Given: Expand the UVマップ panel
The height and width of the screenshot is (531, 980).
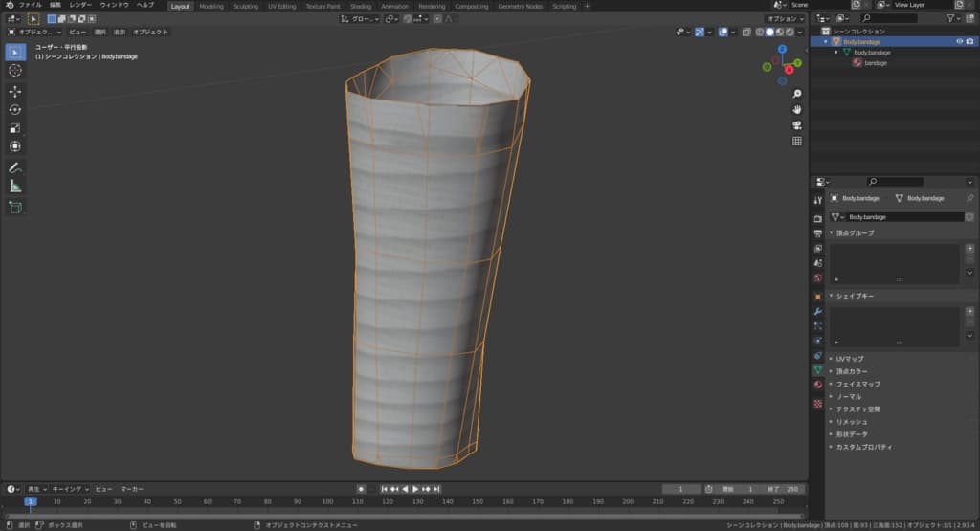Looking at the screenshot, I should click(850, 359).
